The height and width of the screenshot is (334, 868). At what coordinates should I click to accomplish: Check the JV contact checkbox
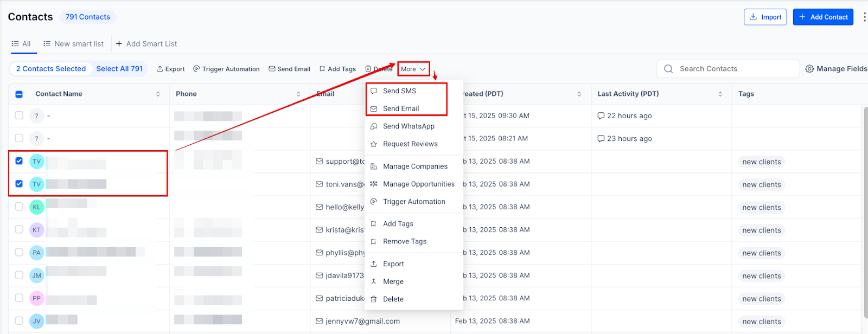[19, 320]
